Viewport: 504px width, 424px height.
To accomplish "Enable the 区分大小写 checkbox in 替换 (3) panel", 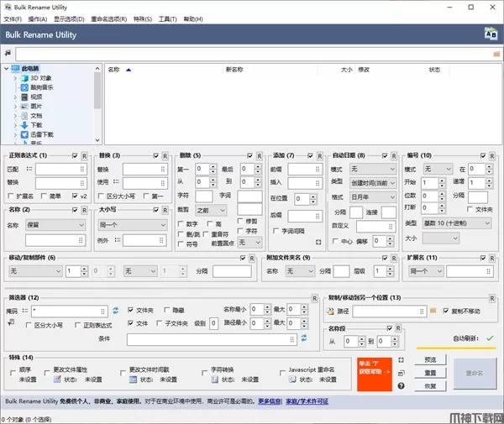I will 102,196.
